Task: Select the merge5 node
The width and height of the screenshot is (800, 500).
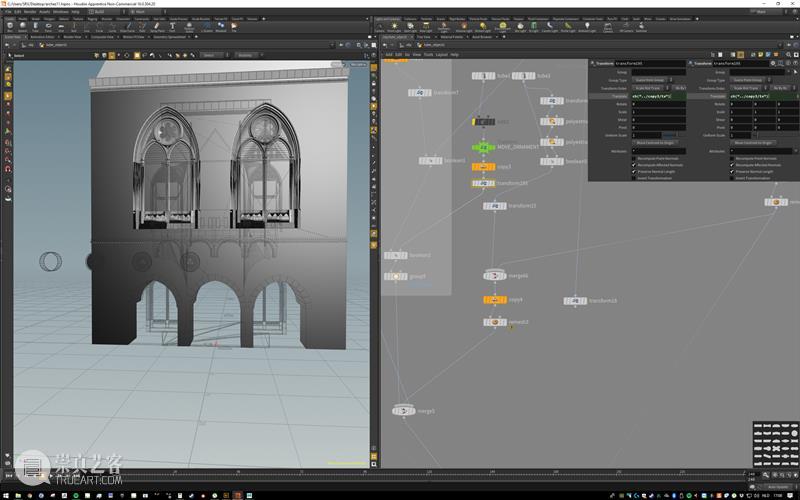Action: 402,410
